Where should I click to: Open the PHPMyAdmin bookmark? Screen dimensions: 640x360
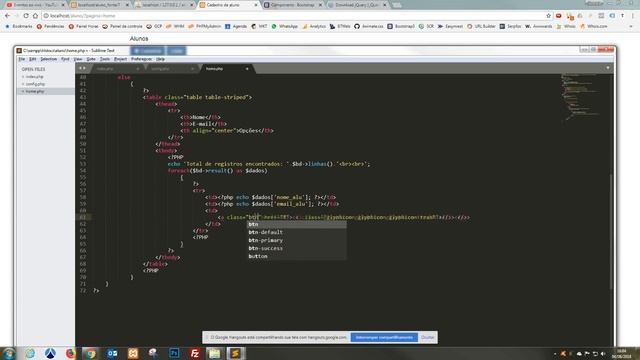coord(204,26)
